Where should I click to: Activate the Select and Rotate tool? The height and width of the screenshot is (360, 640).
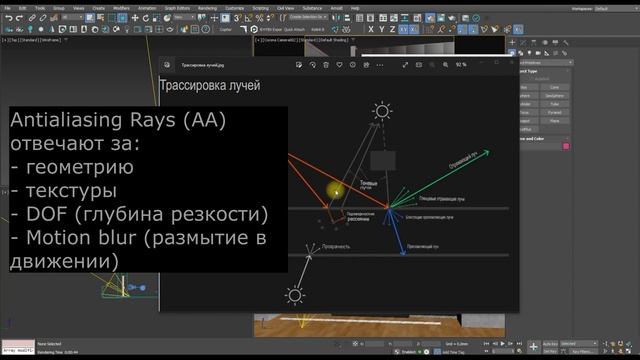coord(146,18)
